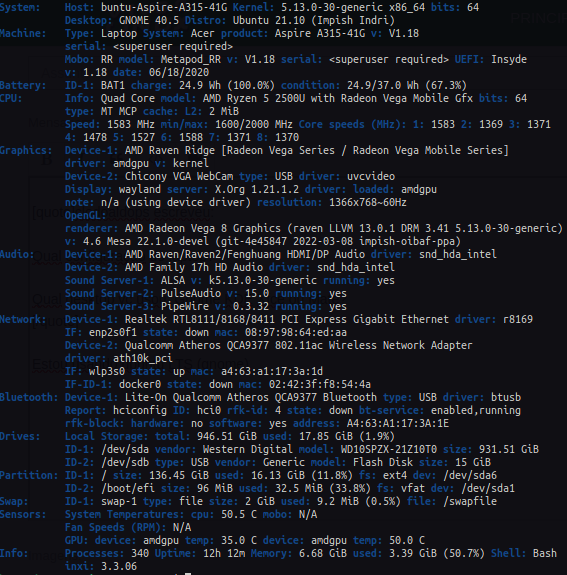567x575 pixels.
Task: Click webcam driver 'uvcvideo'
Action: tap(371, 176)
